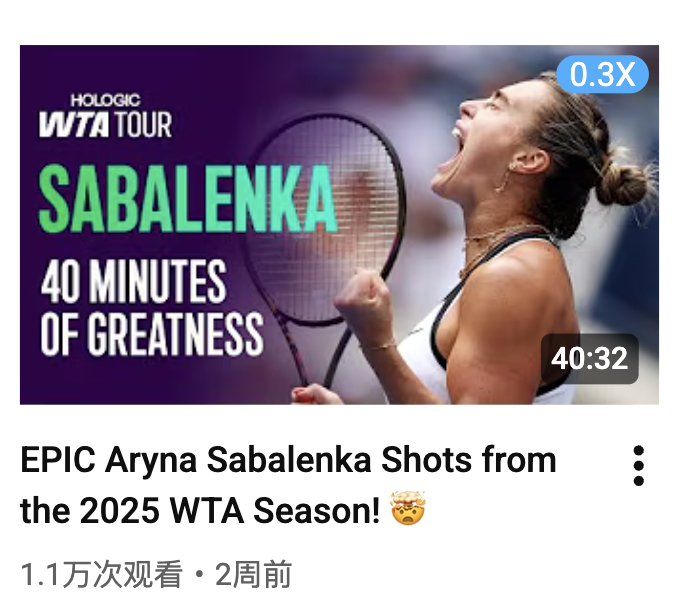Click the Hologic WTA Tour logo
The height and width of the screenshot is (616, 688).
coord(105,115)
